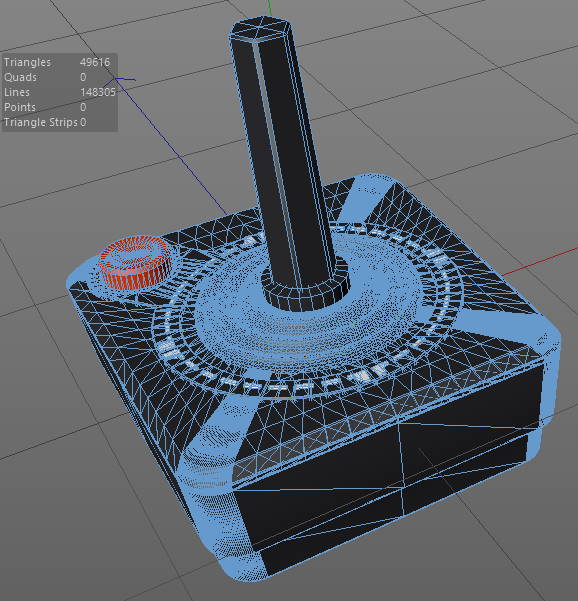Screen dimensions: 578x601
Task: Click the Lines count value 148305
Action: 98,92
